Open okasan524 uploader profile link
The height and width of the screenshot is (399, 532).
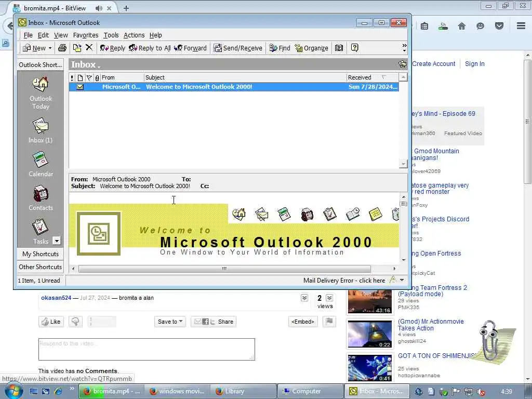pos(56,298)
